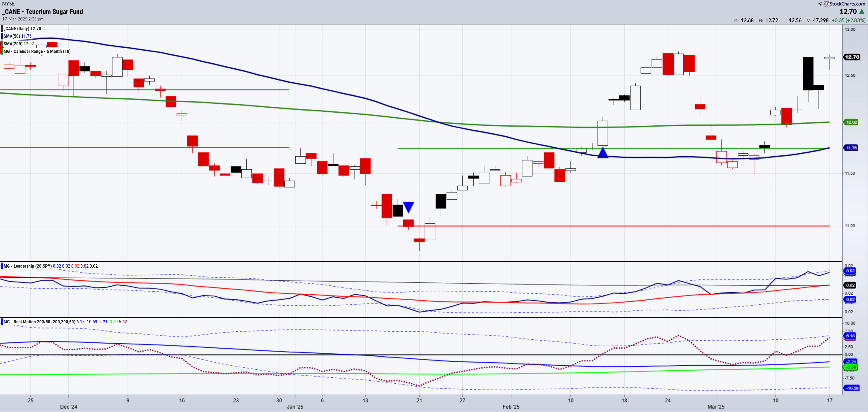Click the blue up-triangle signal marker
Viewport: 868px width, 412px height.
pos(603,152)
